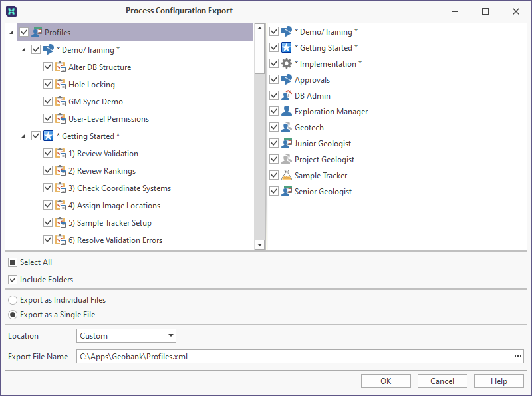Select the GM Sync Demo tree row
Screen dimensions: 532x396
[96, 102]
